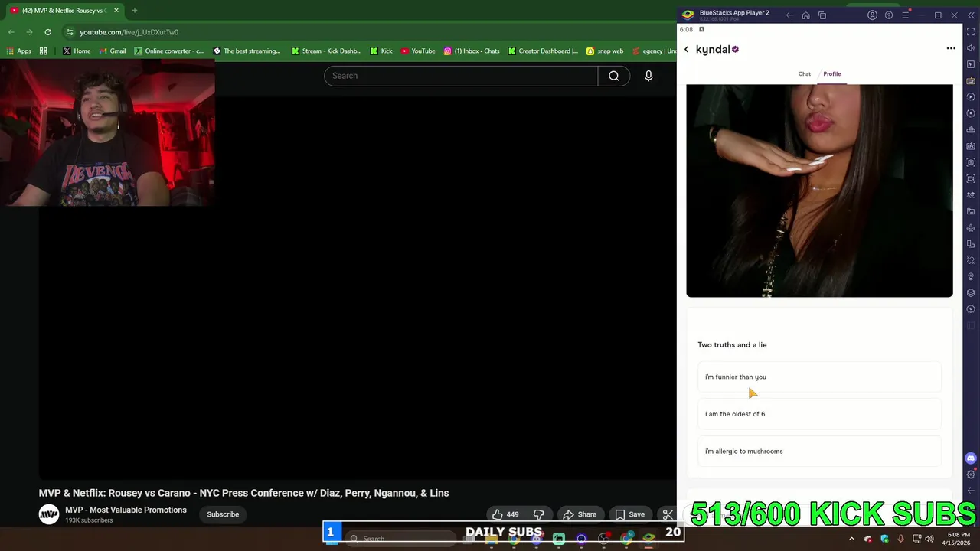Open the Creator Dashboard bookmark
The width and height of the screenshot is (980, 551).
click(x=543, y=51)
